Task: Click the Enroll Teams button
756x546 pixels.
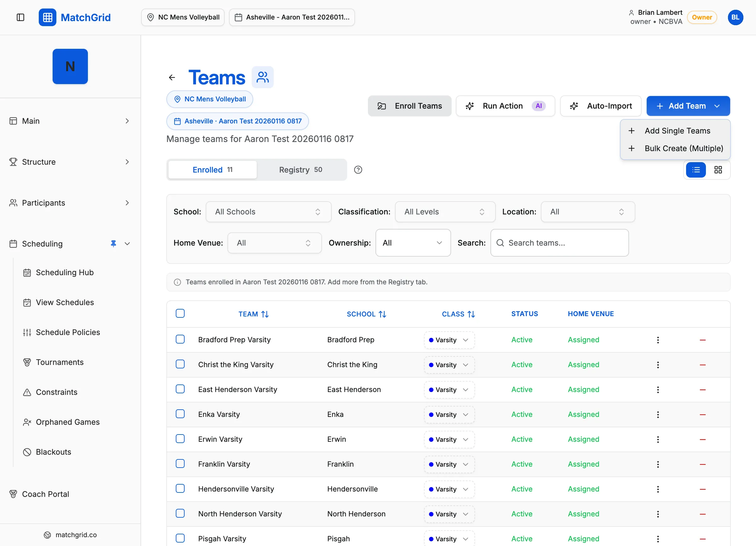Action: pos(410,105)
